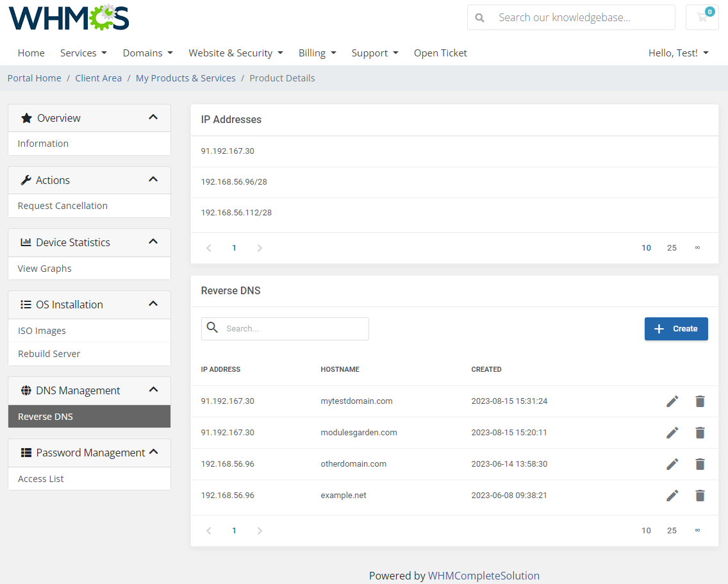The width and height of the screenshot is (728, 584).
Task: Expand the Hello, Test! account menu
Action: 678,53
